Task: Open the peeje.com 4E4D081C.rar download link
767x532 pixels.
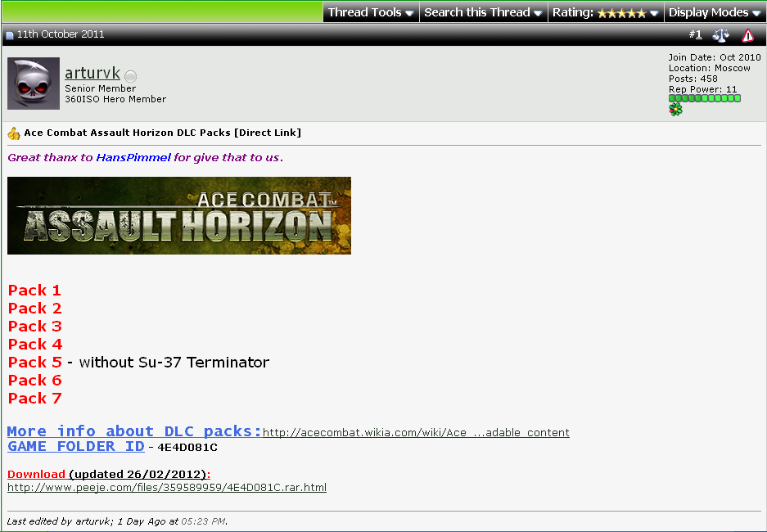Action: 167,488
